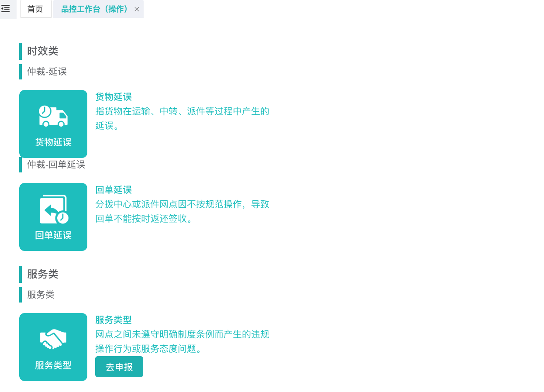544x392 pixels.
Task: Select the 品控工作台（操作） tab
Action: point(94,9)
